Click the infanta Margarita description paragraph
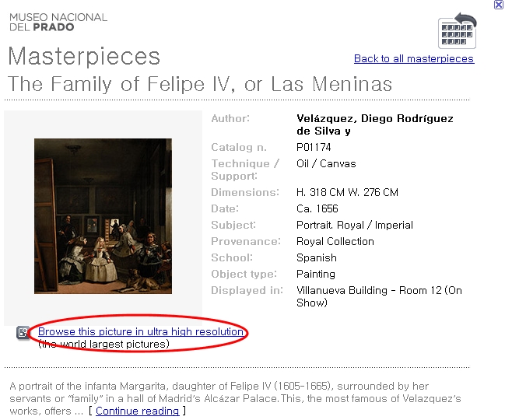Screen dimensions: 505x420 click(x=235, y=398)
